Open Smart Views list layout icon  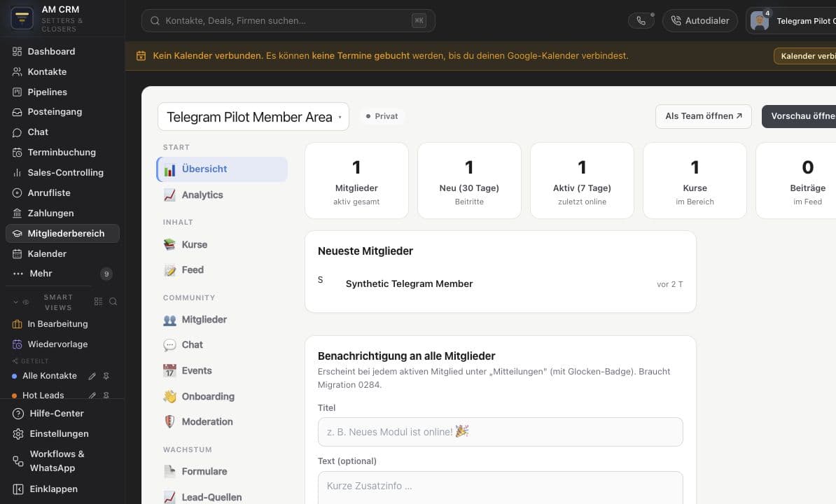98,302
